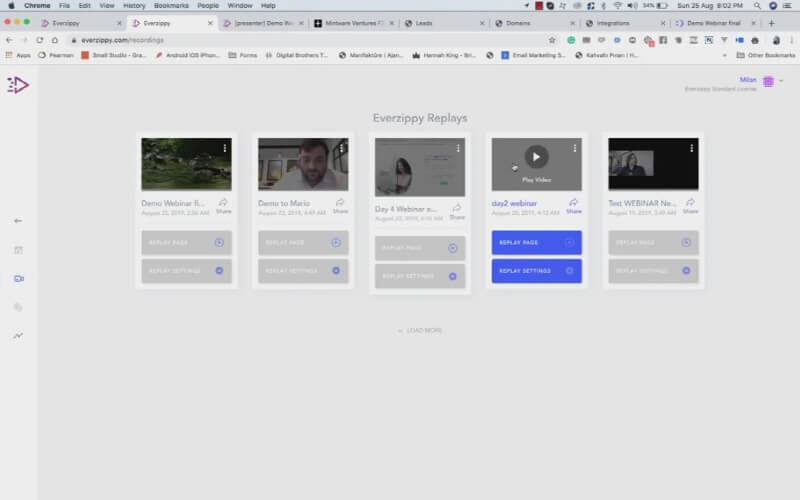Screen dimensions: 800x500
Task: Open the calendar icon in left sidebar
Action: [18, 250]
